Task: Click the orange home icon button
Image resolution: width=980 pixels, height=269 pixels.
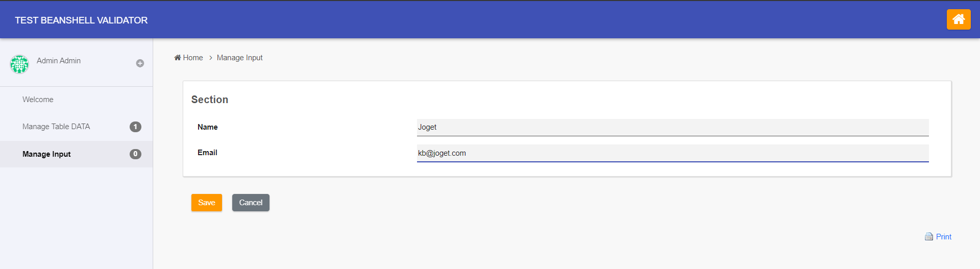Action: point(958,19)
